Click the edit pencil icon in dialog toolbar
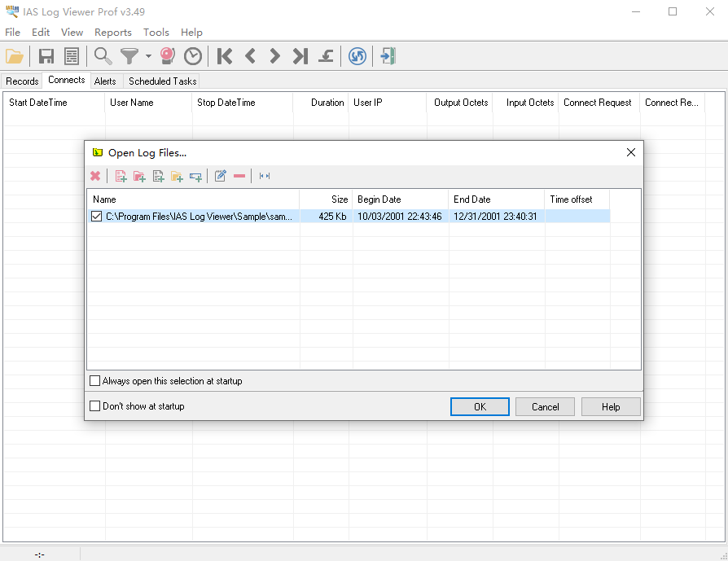The width and height of the screenshot is (728, 561). [220, 176]
